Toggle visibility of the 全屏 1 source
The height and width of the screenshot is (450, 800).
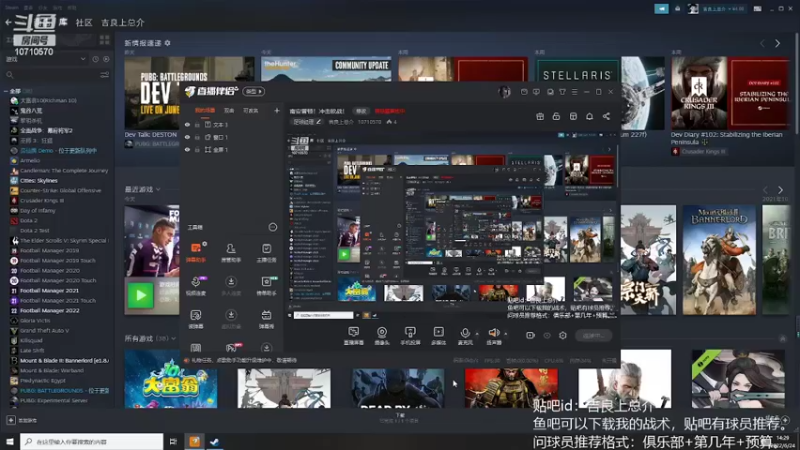[187, 149]
